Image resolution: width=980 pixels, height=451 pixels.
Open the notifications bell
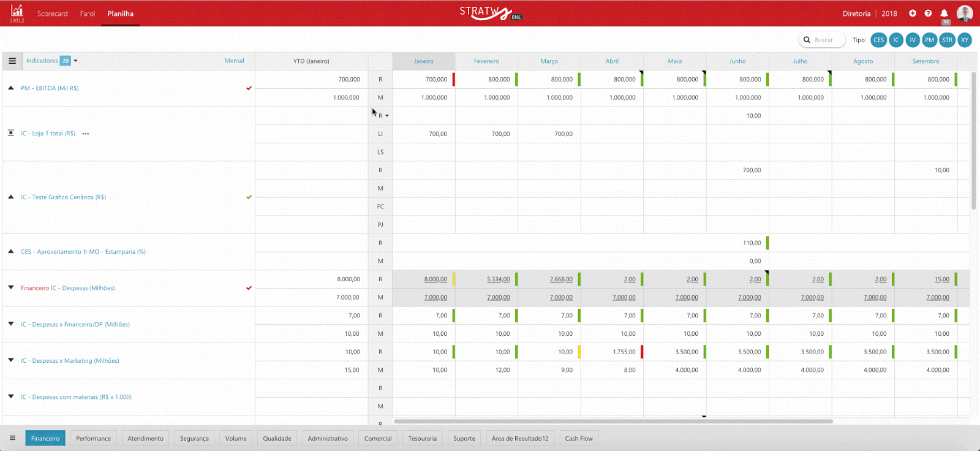point(944,13)
